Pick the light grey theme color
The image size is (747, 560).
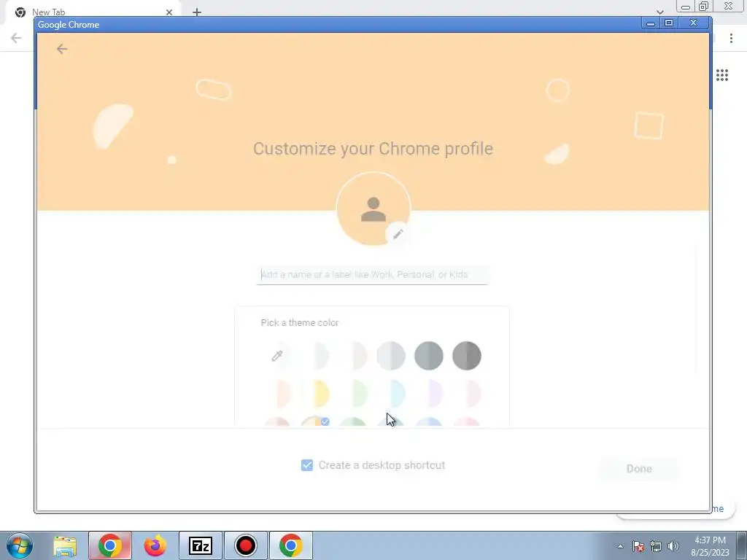click(x=391, y=356)
